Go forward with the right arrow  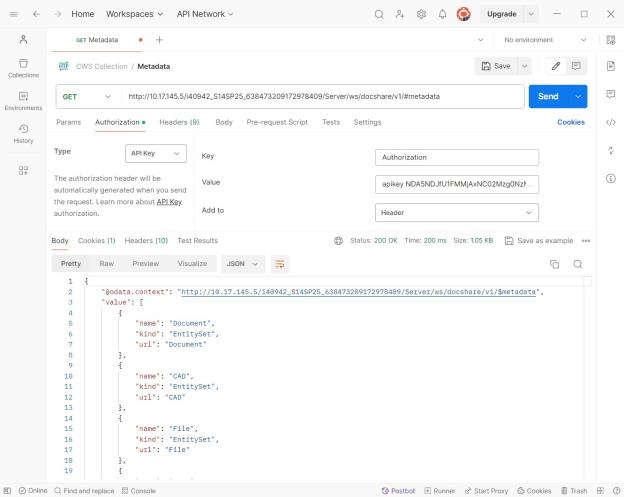[58, 14]
